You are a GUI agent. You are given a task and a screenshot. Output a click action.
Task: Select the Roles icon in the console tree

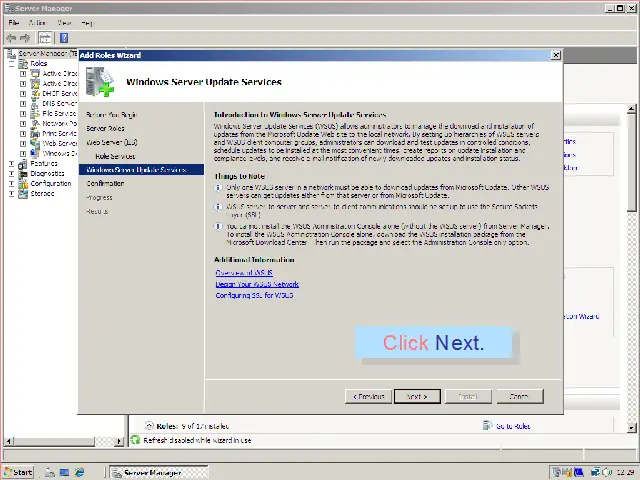click(24, 64)
